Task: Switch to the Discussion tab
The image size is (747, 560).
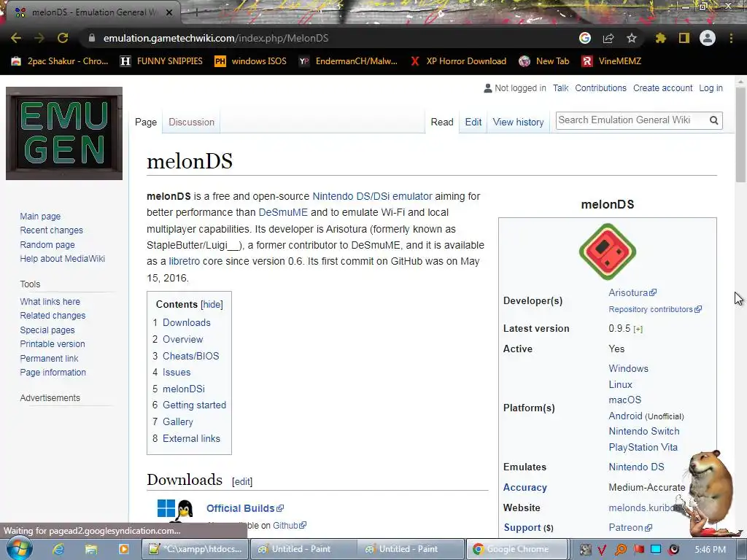Action: pyautogui.click(x=192, y=122)
